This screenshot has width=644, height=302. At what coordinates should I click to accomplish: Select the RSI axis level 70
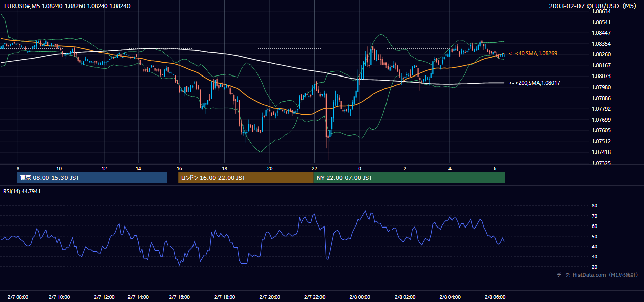pos(594,216)
